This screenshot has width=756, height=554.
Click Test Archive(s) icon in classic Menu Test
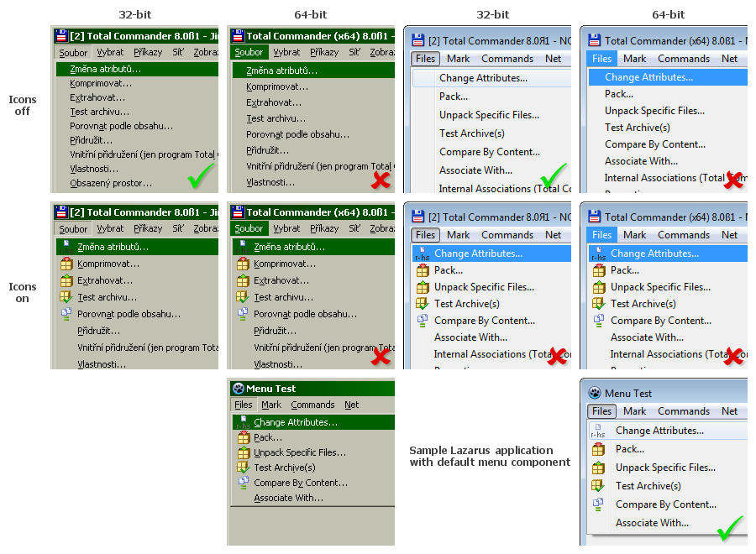[243, 468]
